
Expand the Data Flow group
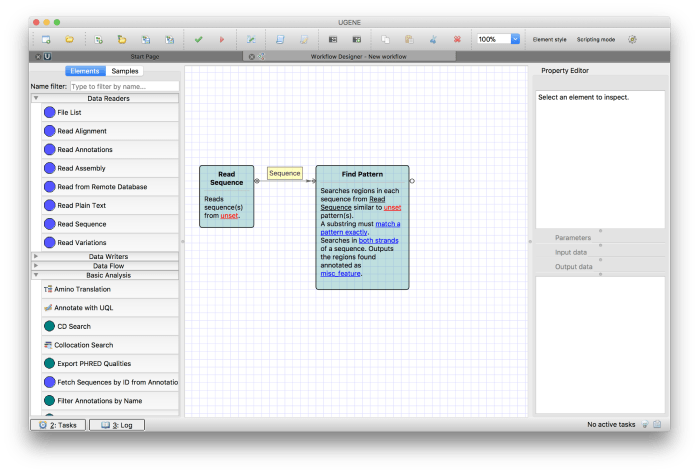click(x=107, y=265)
